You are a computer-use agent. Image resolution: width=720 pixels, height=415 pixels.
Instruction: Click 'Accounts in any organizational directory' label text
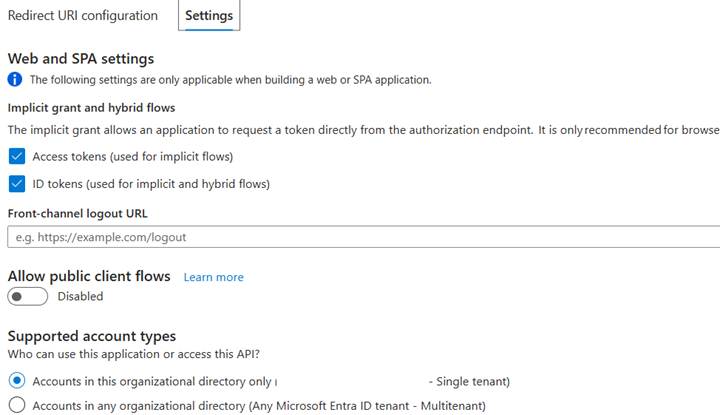click(259, 405)
